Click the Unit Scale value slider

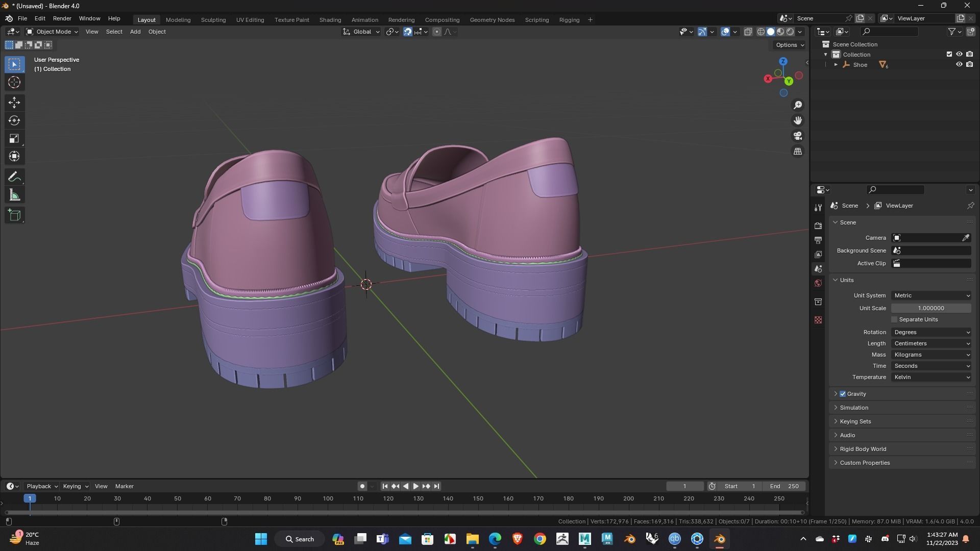point(931,308)
